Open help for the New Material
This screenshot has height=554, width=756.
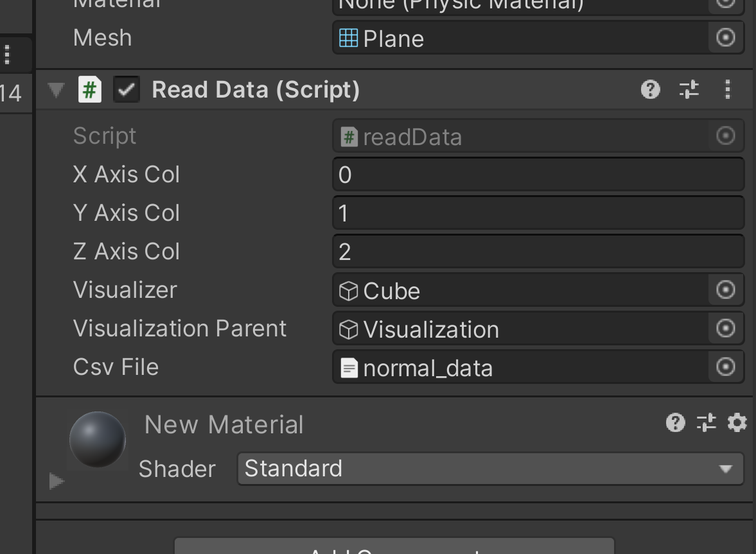point(674,423)
